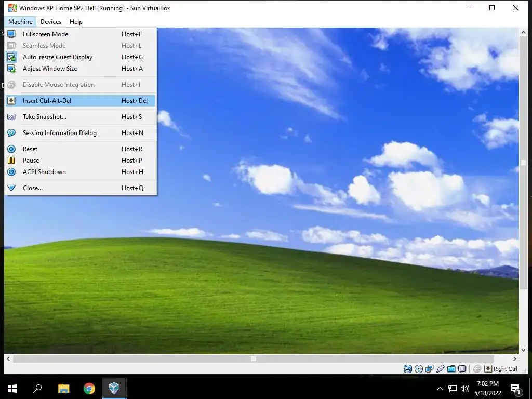Maximize the VirtualBox window
Viewport: 532px width, 399px height.
pyautogui.click(x=492, y=8)
